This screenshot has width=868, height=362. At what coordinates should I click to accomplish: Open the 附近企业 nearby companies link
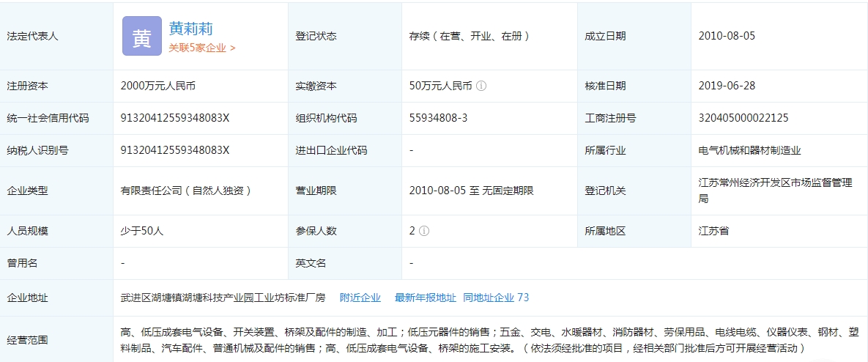click(x=360, y=298)
